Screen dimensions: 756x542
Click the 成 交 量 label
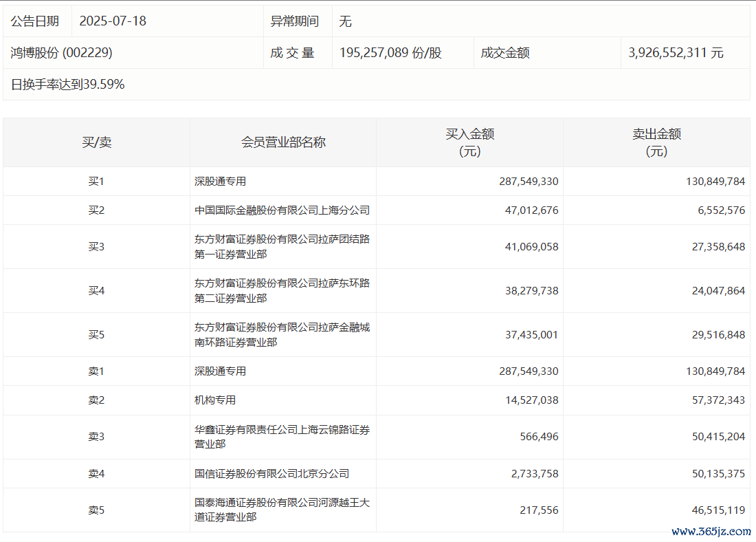(292, 52)
